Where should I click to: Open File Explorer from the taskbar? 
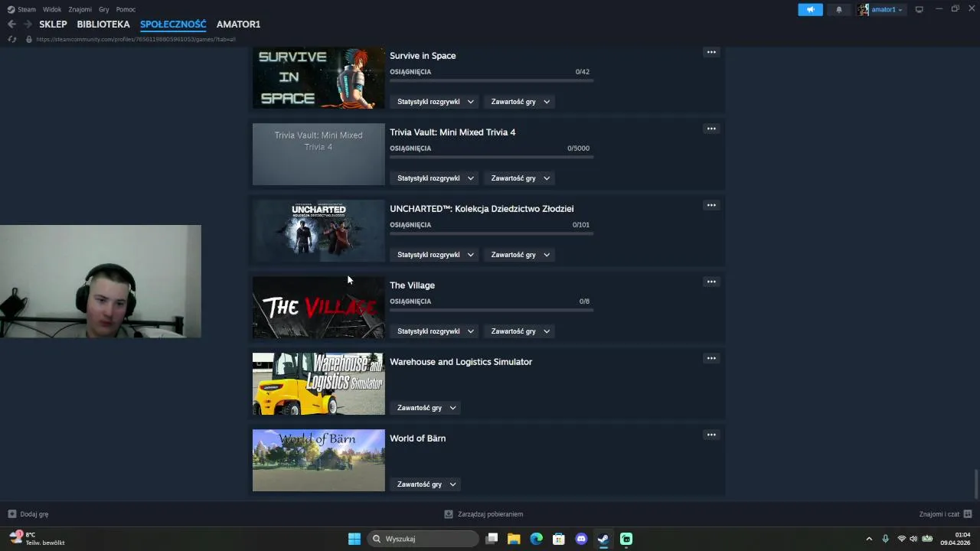(x=514, y=539)
